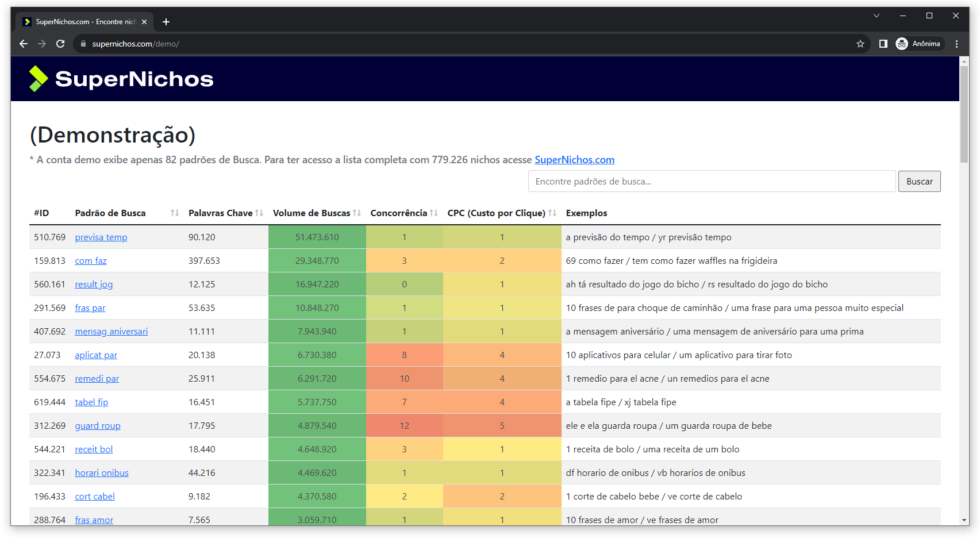
Task: Open the 'mensag aniversari' pattern link
Action: (112, 332)
